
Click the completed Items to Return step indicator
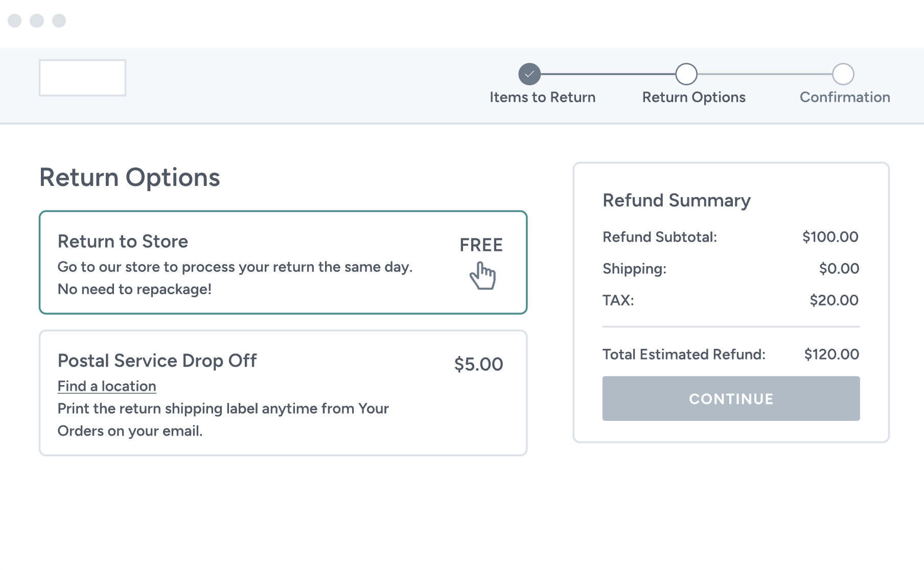pos(529,74)
